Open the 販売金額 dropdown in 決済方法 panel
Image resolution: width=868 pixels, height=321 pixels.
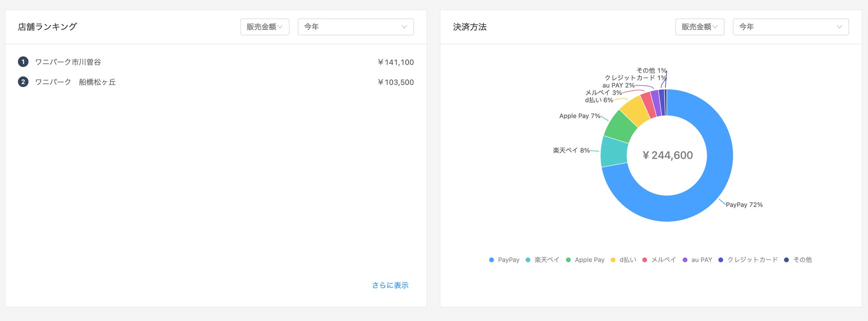click(x=700, y=27)
